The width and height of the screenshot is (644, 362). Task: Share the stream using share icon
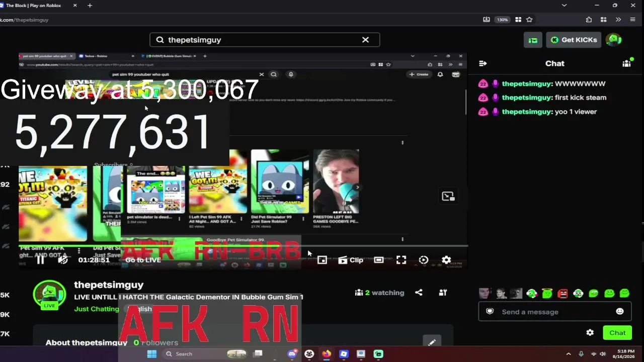[x=419, y=293]
